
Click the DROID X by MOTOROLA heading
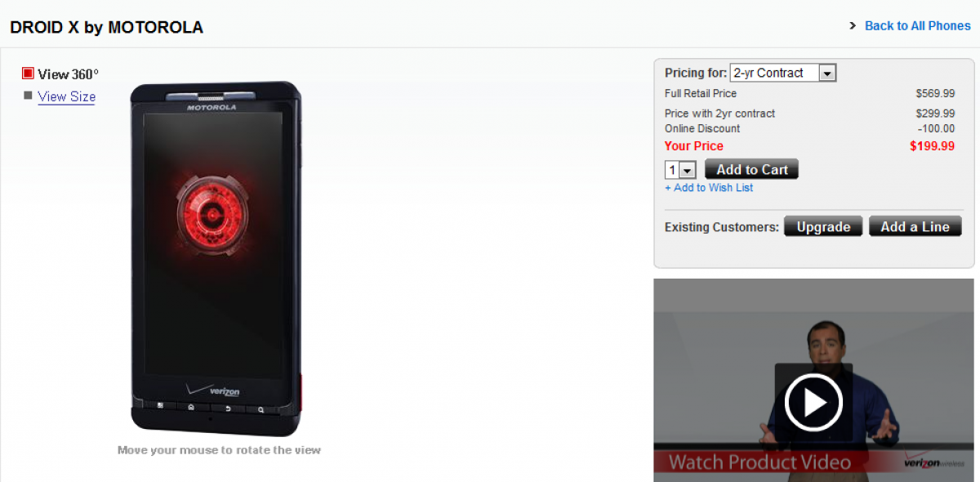(107, 27)
